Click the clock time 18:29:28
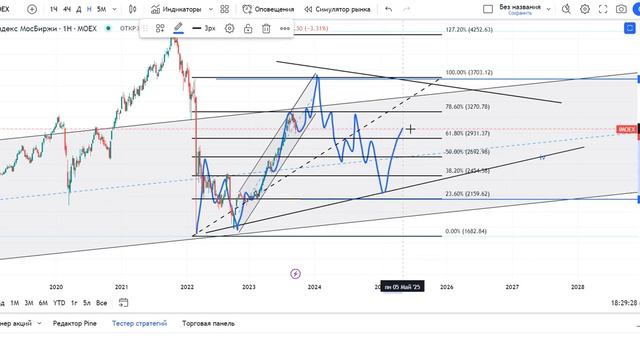This screenshot has width=640, height=360. pyautogui.click(x=624, y=303)
